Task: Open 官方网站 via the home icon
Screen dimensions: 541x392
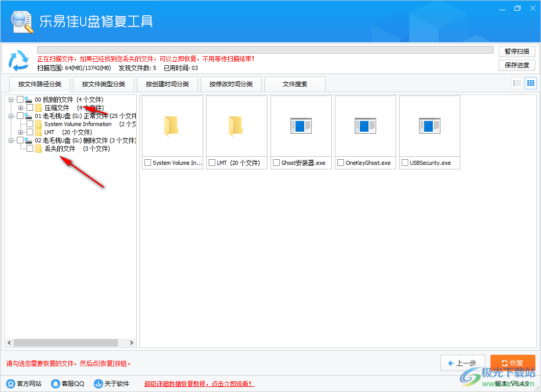Action: pyautogui.click(x=10, y=383)
